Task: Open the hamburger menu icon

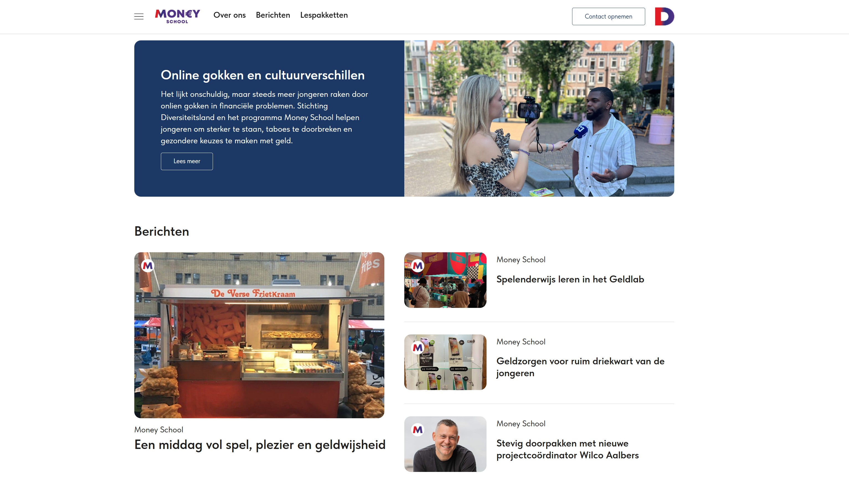Action: (x=139, y=16)
